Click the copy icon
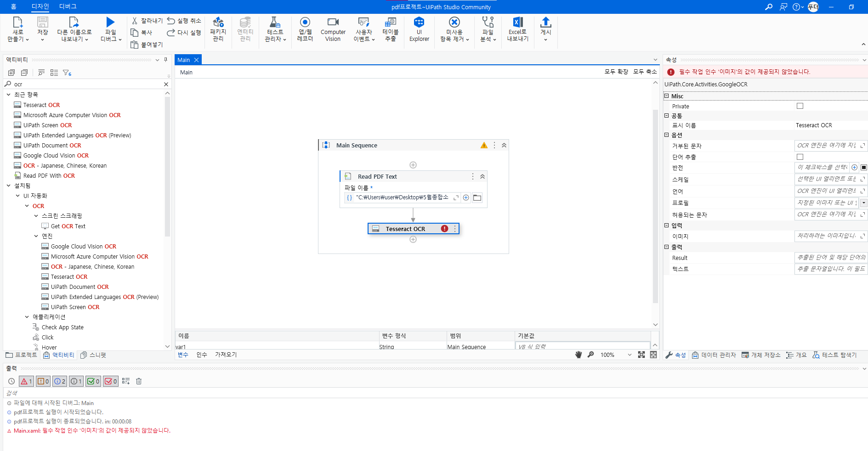The image size is (868, 451). point(135,33)
